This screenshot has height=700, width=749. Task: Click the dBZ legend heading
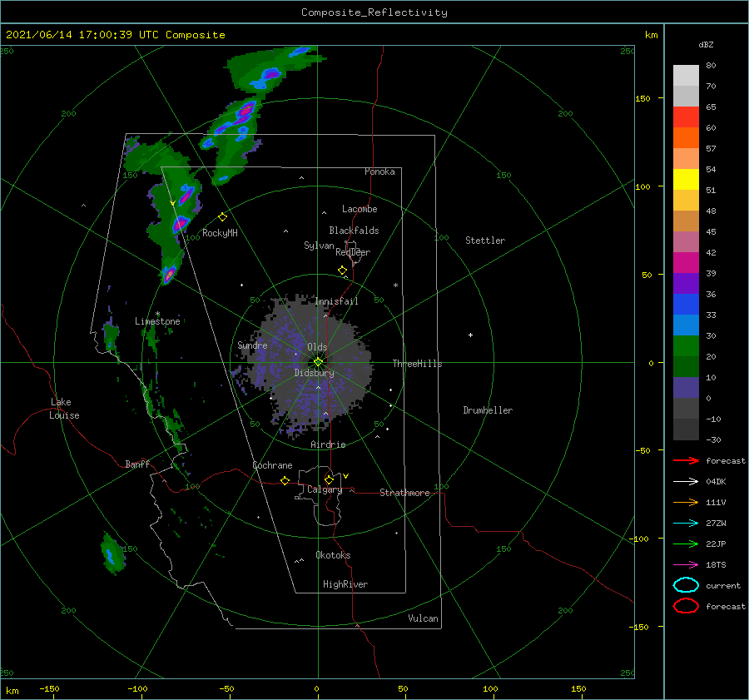tap(706, 44)
